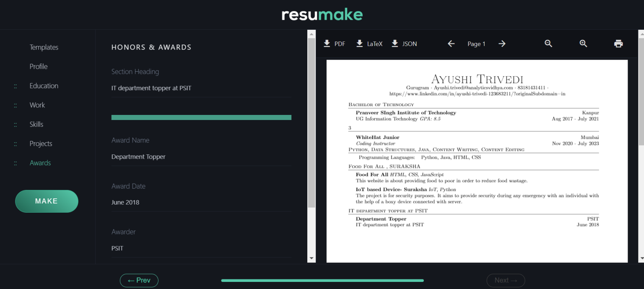This screenshot has height=289, width=644.
Task: Click the Food For All project title
Action: pyautogui.click(x=372, y=174)
